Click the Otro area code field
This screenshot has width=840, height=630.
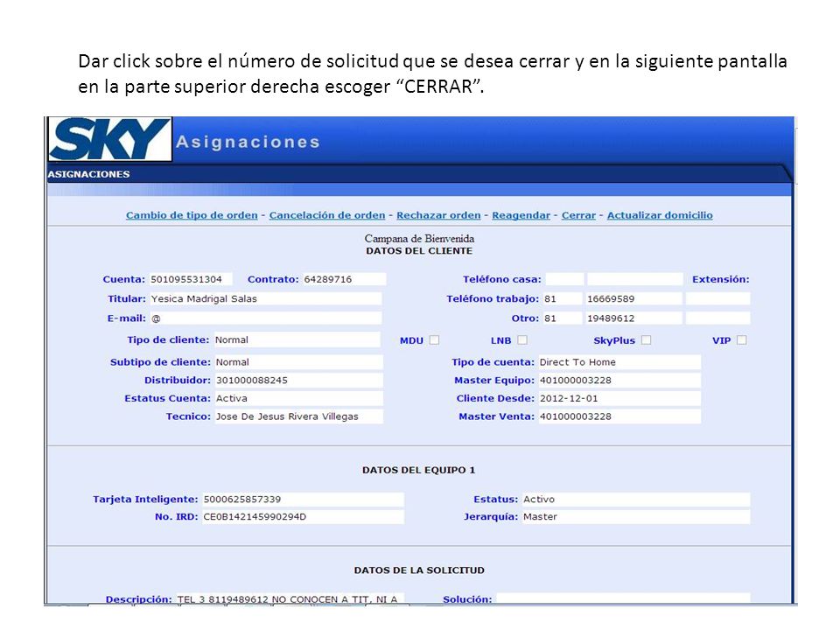[563, 318]
